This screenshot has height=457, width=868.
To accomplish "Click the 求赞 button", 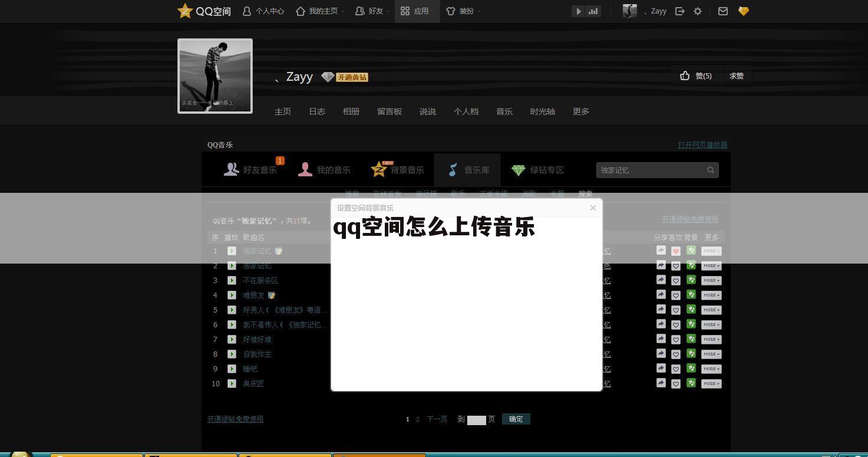I will [736, 75].
